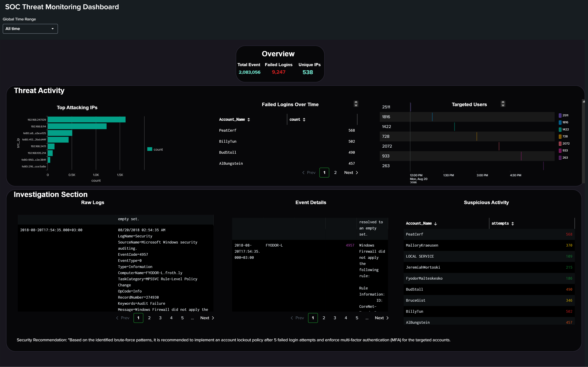Click the Failed Logins panel move handle
Image resolution: width=588 pixels, height=367 pixels.
click(356, 104)
